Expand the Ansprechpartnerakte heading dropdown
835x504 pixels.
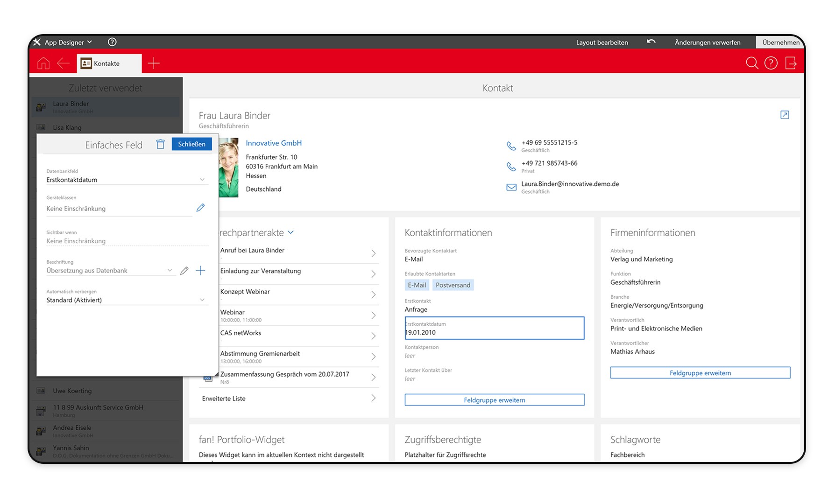pos(290,232)
